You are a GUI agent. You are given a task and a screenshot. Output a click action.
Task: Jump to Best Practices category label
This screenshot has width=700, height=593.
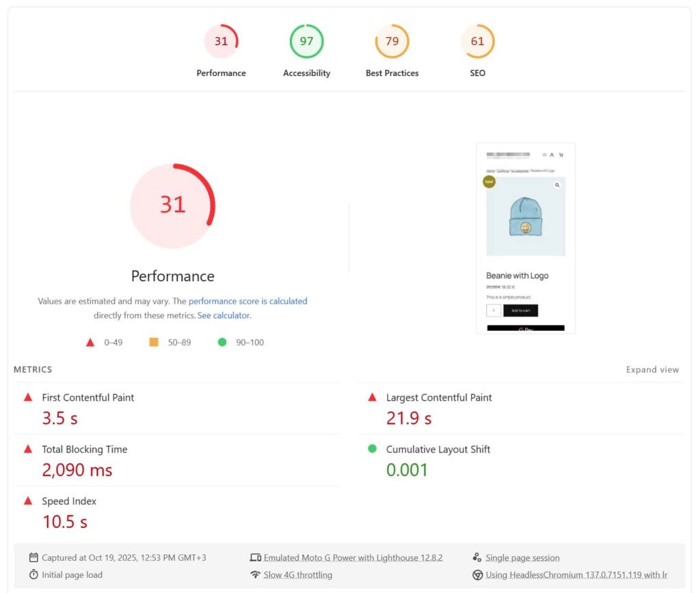click(392, 73)
